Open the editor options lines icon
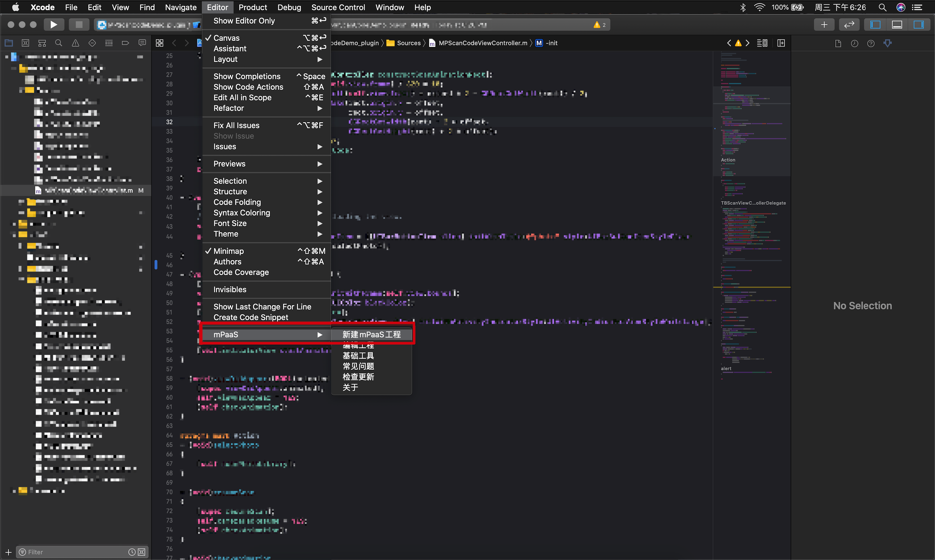Screen dimensions: 935x560 [762, 43]
